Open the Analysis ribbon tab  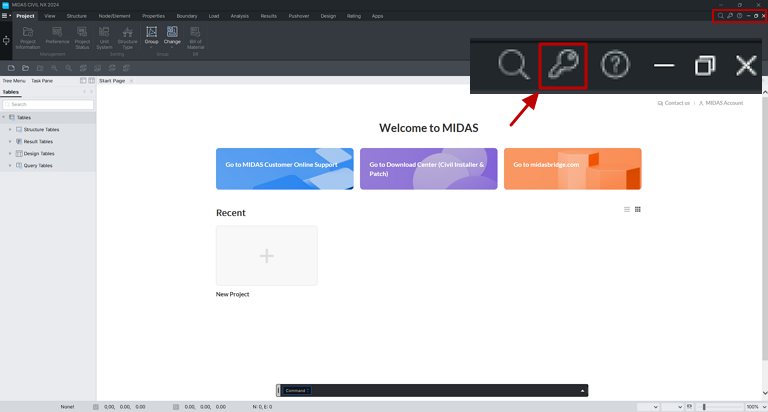240,16
